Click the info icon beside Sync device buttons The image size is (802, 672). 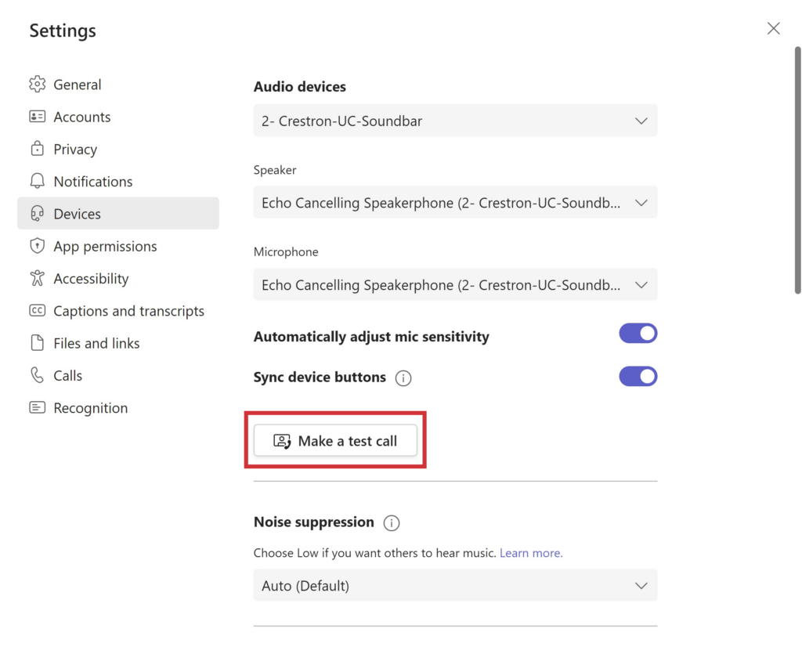pos(403,378)
